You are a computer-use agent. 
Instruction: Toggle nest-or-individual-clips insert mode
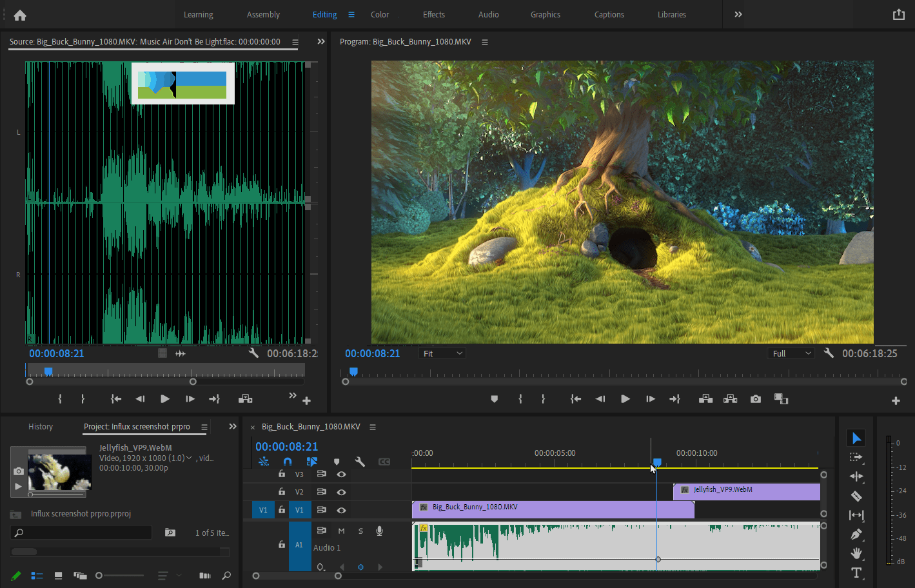pos(264,462)
